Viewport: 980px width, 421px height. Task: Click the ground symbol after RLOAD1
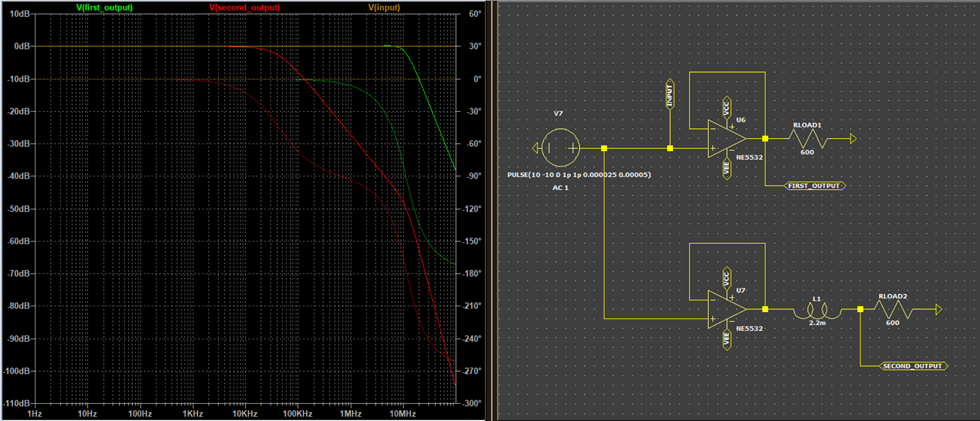tap(853, 139)
